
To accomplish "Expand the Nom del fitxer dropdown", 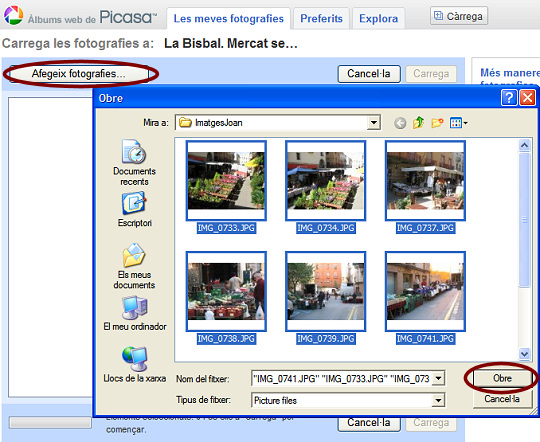I will coord(438,379).
